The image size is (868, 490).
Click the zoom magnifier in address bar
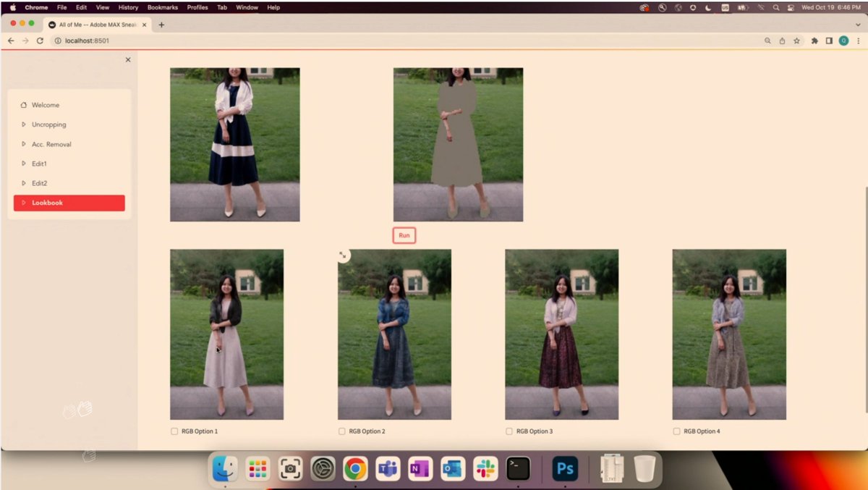pos(767,41)
